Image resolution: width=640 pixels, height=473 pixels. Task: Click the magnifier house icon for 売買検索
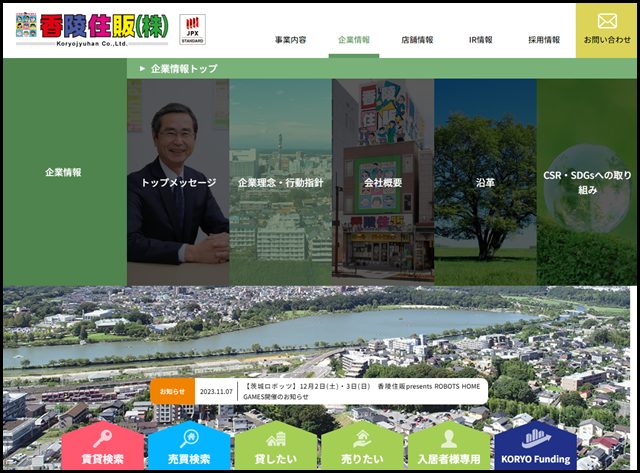coord(189,439)
